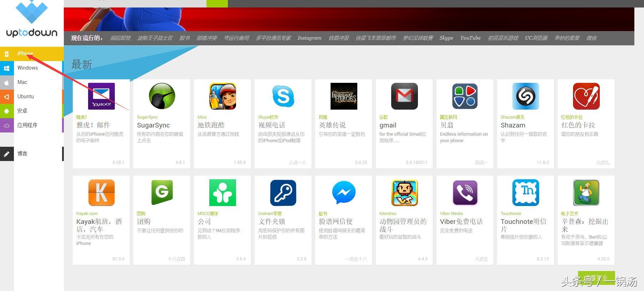Open the zookeeper battle game icon
This screenshot has width=644, height=291.
(x=404, y=192)
